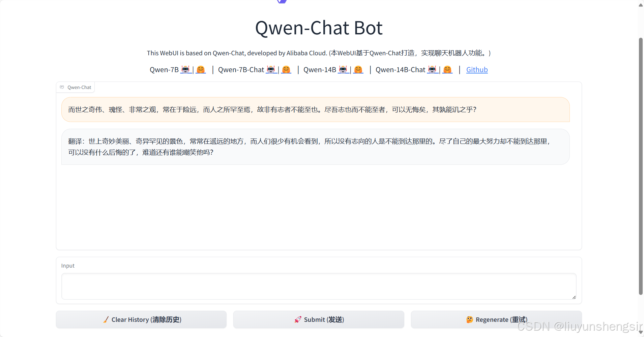Click the scrollbar down arrow
The height and width of the screenshot is (337, 644).
tap(641, 332)
